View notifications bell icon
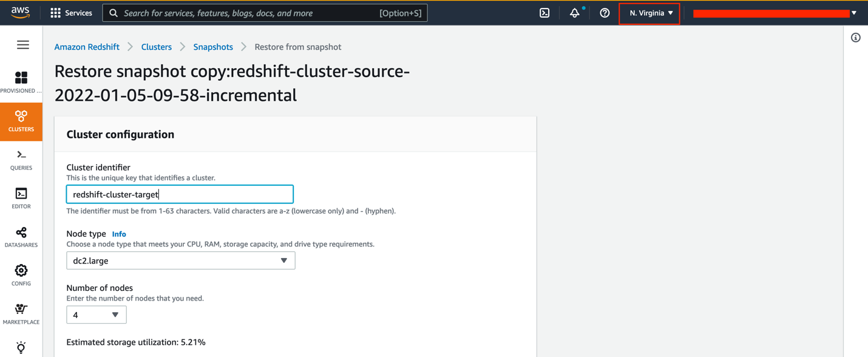The width and height of the screenshot is (868, 357). click(x=574, y=13)
